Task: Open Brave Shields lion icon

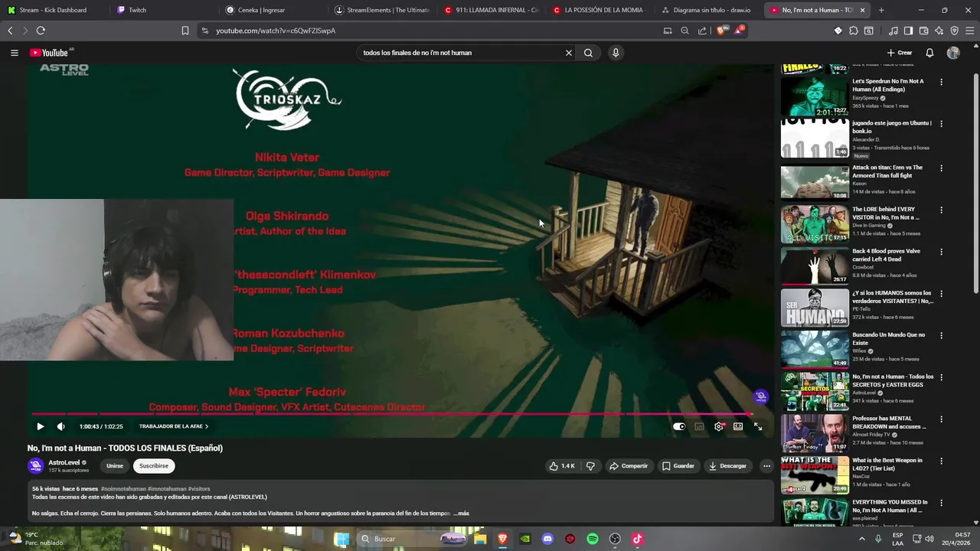Action: pyautogui.click(x=720, y=31)
